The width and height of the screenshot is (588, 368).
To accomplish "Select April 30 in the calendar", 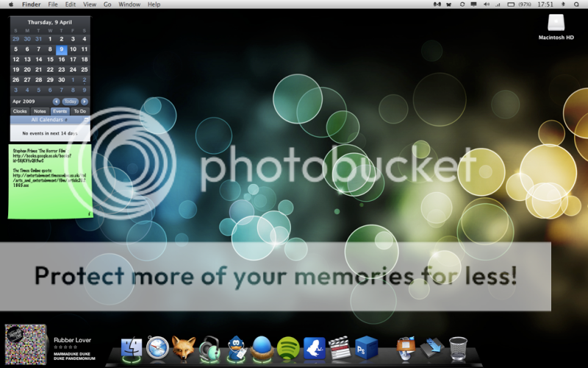I will [62, 79].
